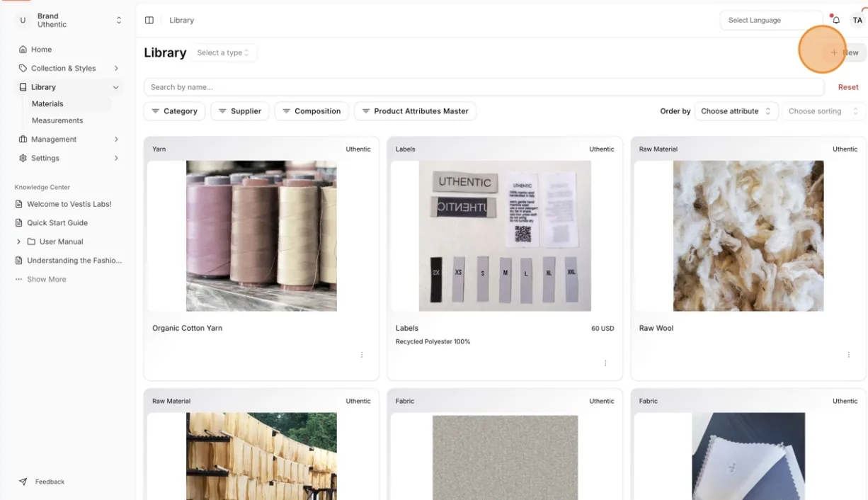Open the blue and white Fabric image
The image size is (868, 500).
pyautogui.click(x=748, y=456)
